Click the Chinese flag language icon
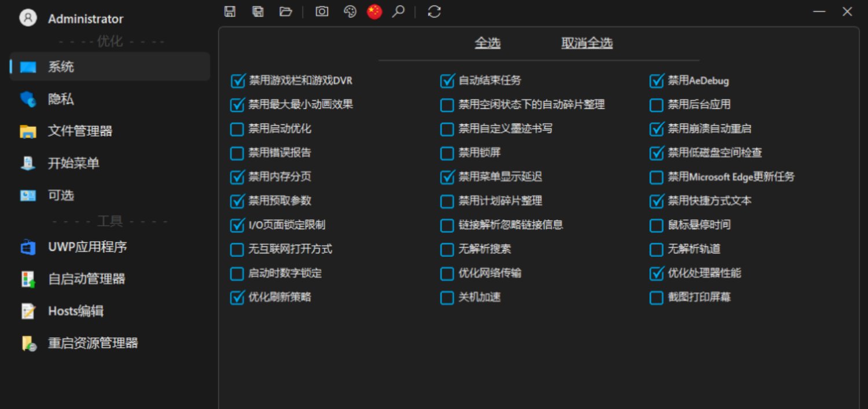 pos(374,11)
